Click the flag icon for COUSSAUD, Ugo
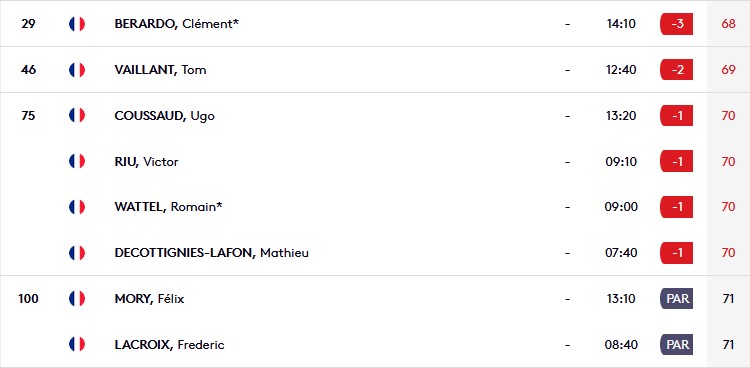750x368 pixels. 77,115
